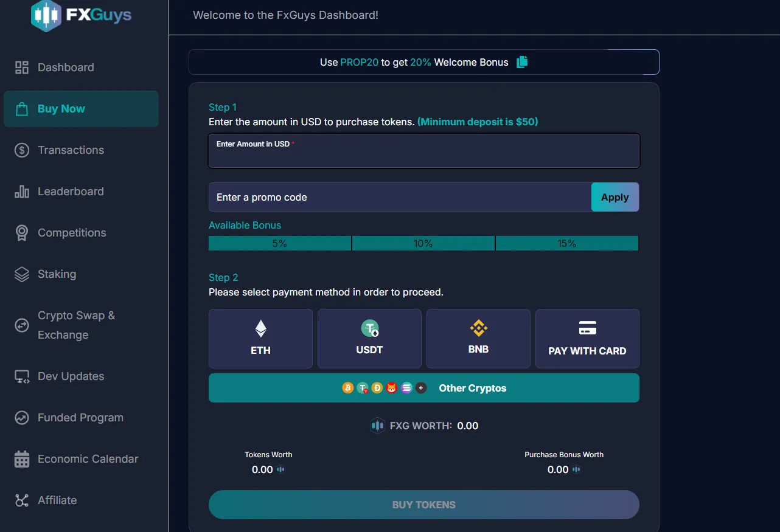Click the Competitions medal icon

22,233
